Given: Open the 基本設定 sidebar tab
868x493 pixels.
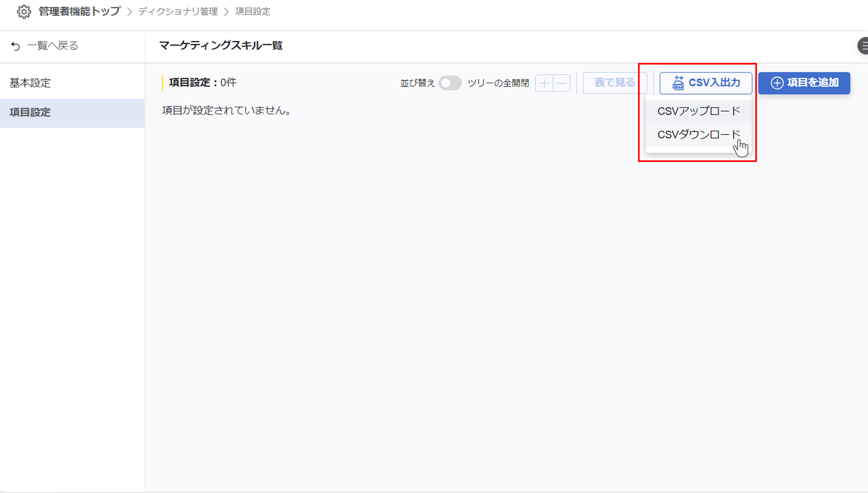Looking at the screenshot, I should [x=30, y=83].
